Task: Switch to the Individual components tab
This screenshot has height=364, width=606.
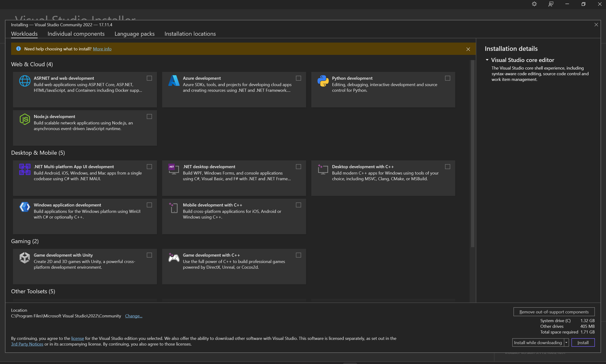Action: pyautogui.click(x=76, y=34)
